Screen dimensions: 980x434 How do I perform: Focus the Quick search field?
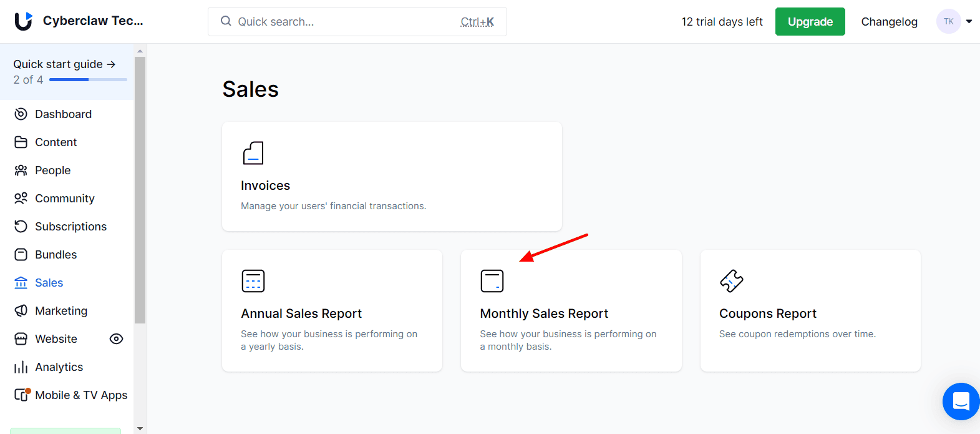[357, 22]
